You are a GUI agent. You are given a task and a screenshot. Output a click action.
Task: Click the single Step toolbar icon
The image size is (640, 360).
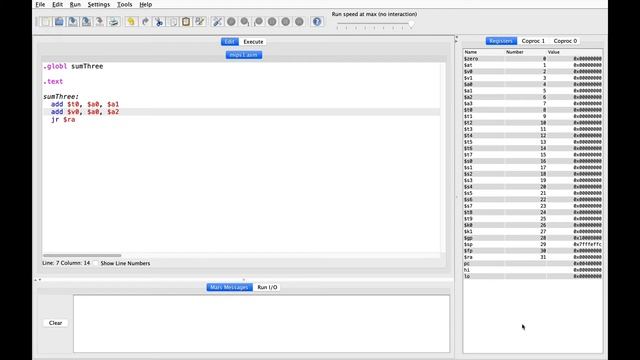click(x=244, y=22)
